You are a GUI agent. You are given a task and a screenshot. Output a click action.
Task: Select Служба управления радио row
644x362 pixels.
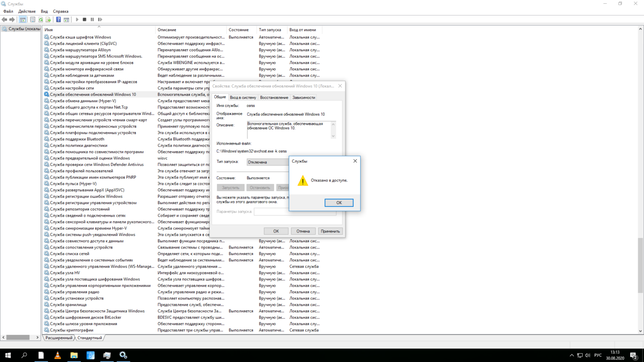tap(182, 292)
